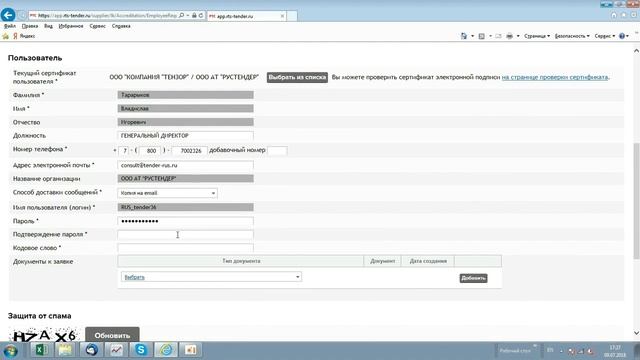Click the phone country code field

click(124, 151)
